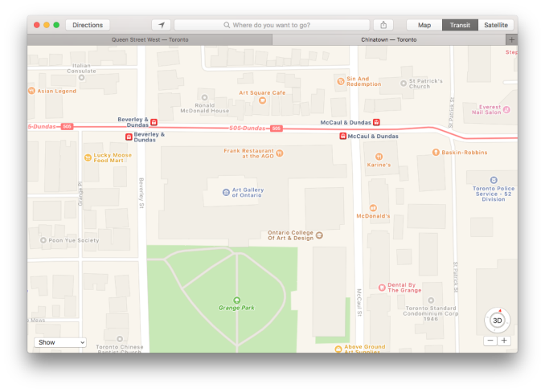
Task: Click the Asian Legend restaurant marker
Action: pyautogui.click(x=31, y=91)
